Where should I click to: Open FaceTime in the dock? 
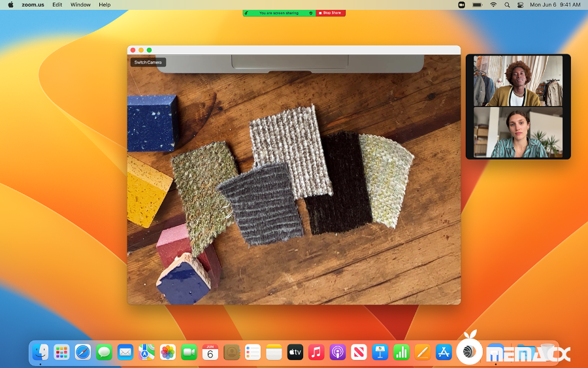[189, 352]
